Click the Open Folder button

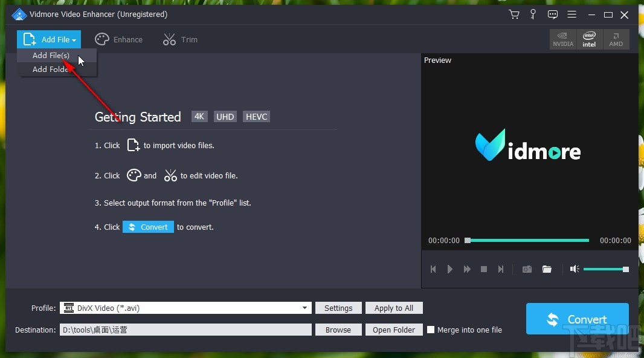click(394, 330)
